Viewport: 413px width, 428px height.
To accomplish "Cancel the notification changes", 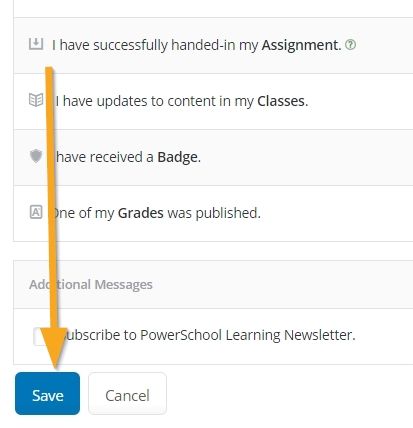I will (127, 394).
